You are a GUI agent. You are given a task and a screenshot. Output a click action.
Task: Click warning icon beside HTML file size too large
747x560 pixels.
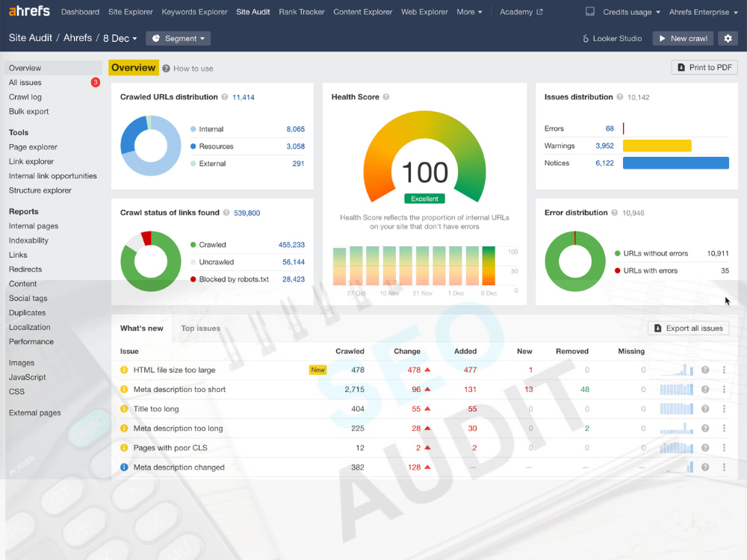[124, 370]
